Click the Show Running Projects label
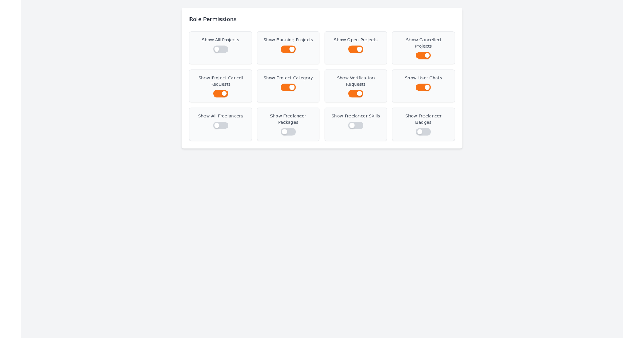This screenshot has height=338, width=644. click(288, 40)
